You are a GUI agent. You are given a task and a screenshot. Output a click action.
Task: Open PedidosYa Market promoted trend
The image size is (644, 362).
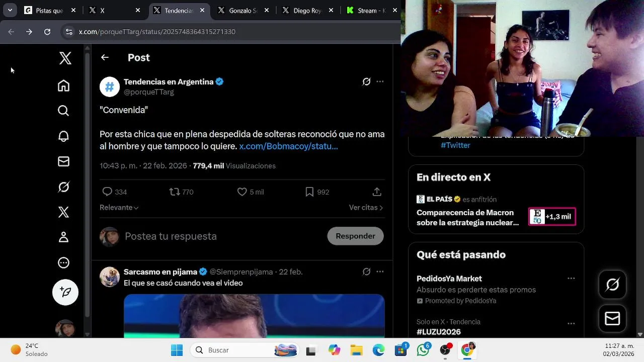(449, 279)
